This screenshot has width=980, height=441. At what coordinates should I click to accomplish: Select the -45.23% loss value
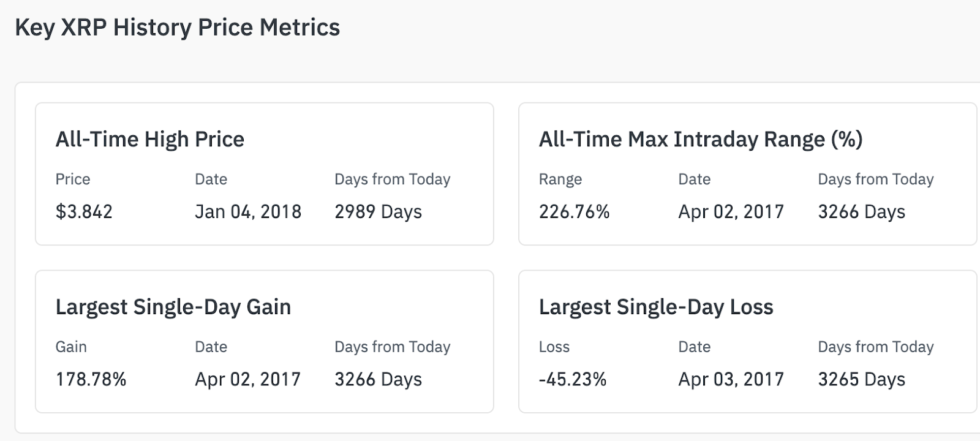pos(572,380)
